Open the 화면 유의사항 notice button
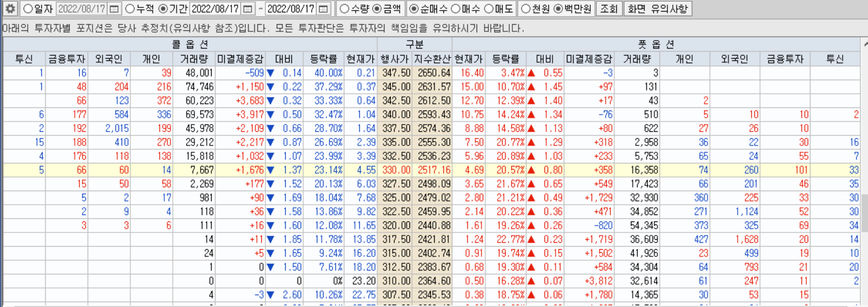868x307 pixels. click(x=657, y=9)
